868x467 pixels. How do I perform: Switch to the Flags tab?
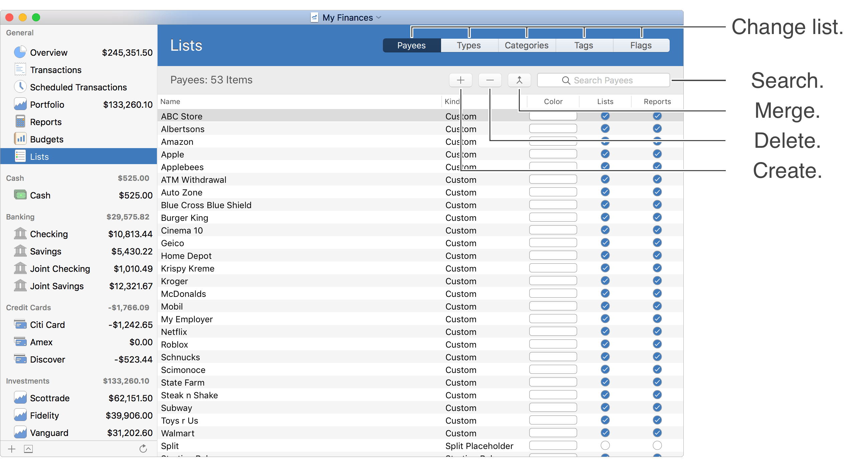641,45
